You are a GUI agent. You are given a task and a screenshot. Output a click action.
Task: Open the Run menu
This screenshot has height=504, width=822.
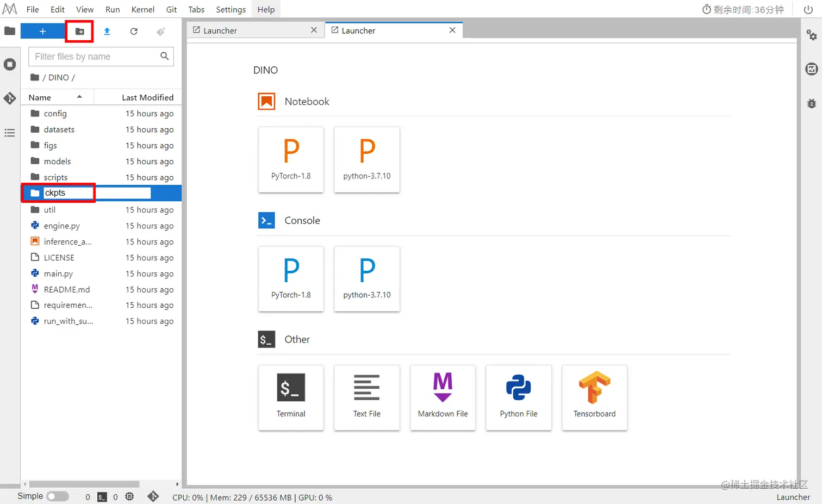pyautogui.click(x=113, y=9)
